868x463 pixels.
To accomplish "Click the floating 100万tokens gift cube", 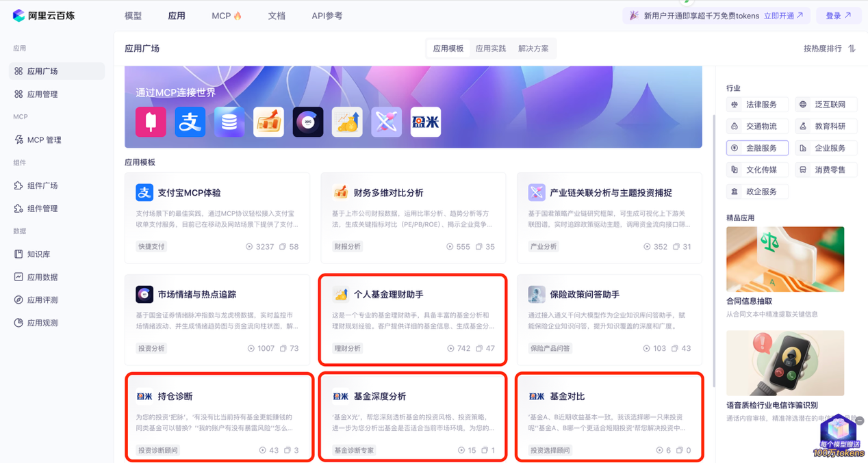I will (x=839, y=435).
